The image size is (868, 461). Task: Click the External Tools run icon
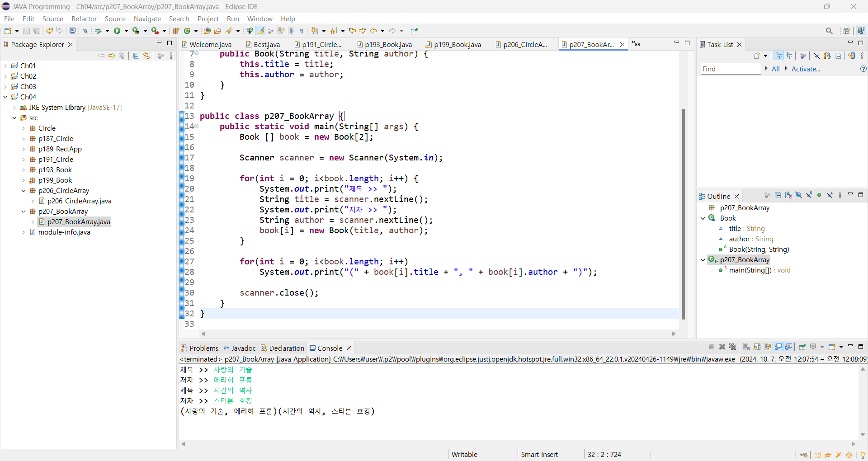[x=155, y=31]
